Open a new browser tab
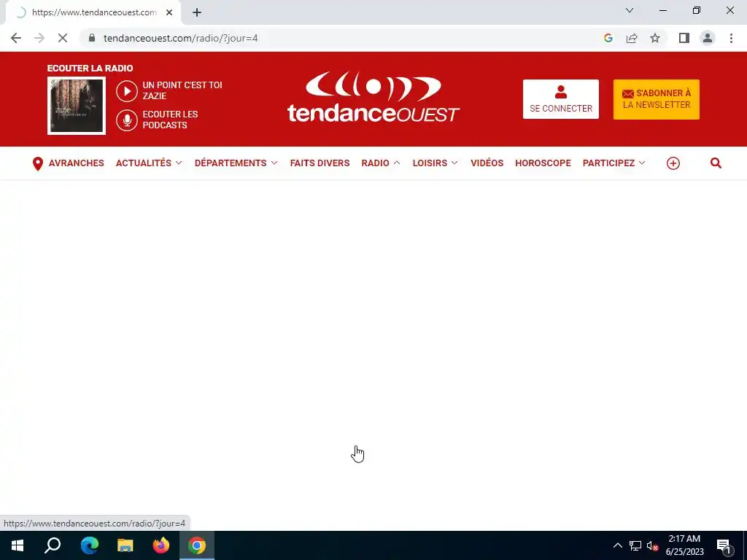The width and height of the screenshot is (747, 560). 197,12
